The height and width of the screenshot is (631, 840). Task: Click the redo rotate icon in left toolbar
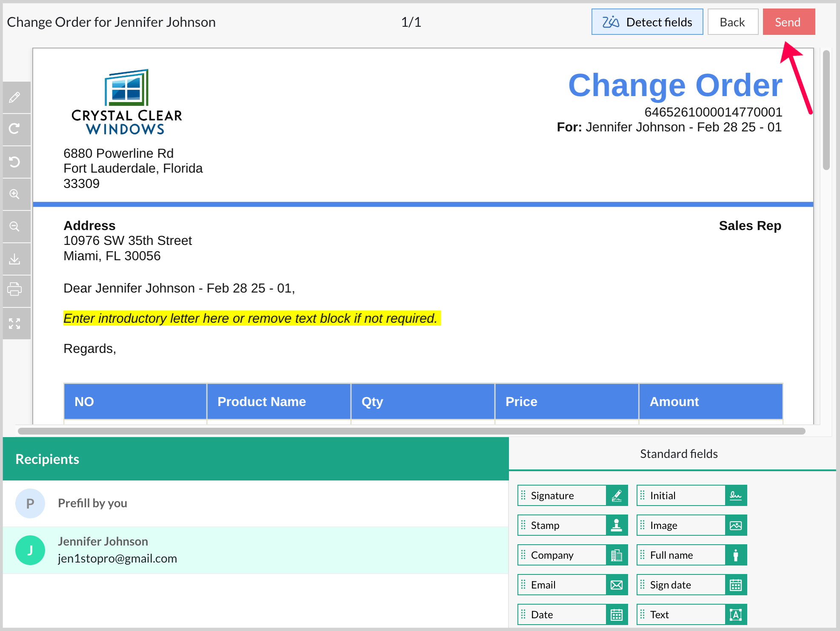pos(15,129)
